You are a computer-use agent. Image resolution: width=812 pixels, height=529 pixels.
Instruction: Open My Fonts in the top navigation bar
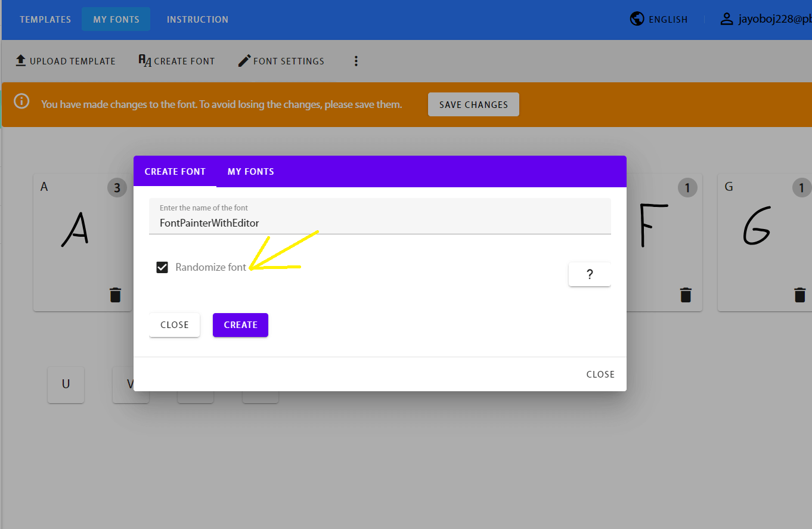(x=116, y=19)
